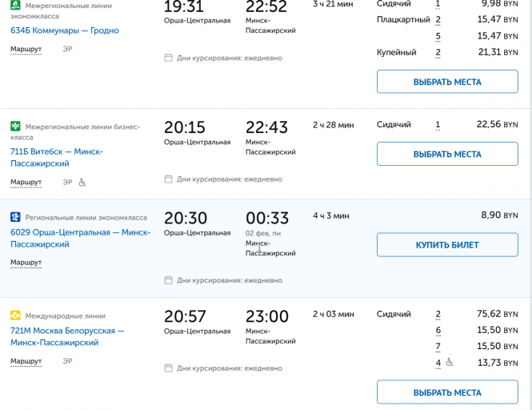Image resolution: width=532 pixels, height=410 pixels.
Task: Click wheelchair icon next to ЭР on 711Б
Action: tap(82, 182)
